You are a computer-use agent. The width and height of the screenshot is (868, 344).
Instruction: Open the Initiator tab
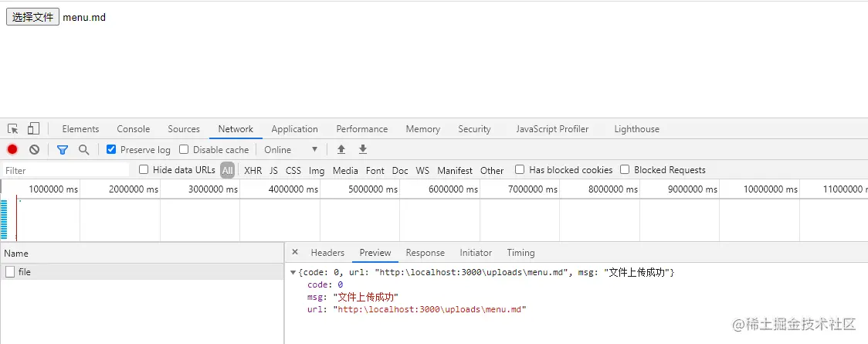click(476, 253)
